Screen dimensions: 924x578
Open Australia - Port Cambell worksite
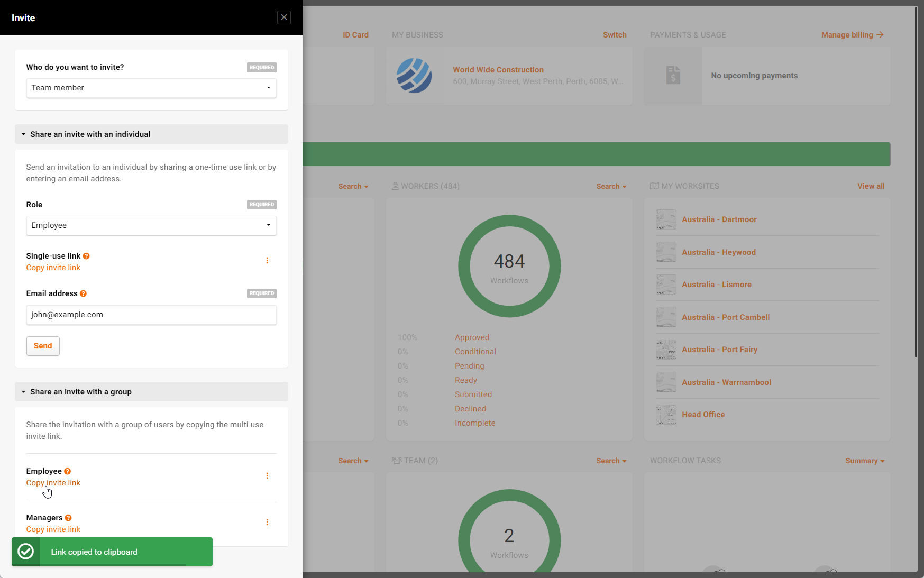coord(725,317)
